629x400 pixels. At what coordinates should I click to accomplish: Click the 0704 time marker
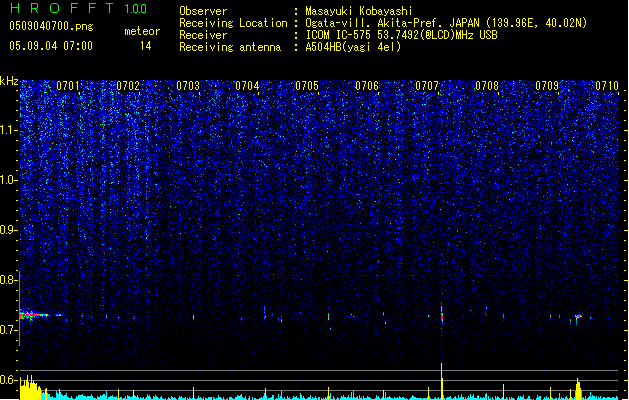[247, 85]
